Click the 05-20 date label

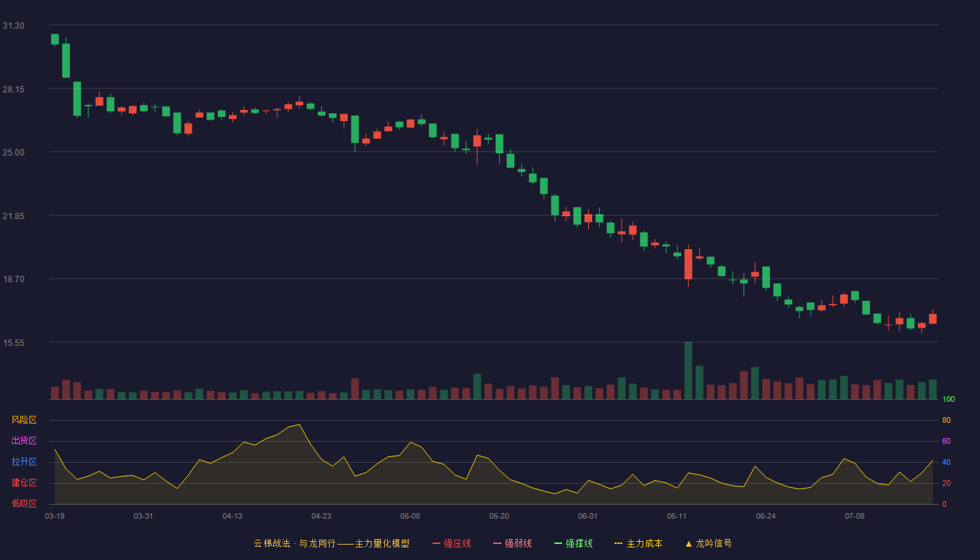(x=499, y=516)
